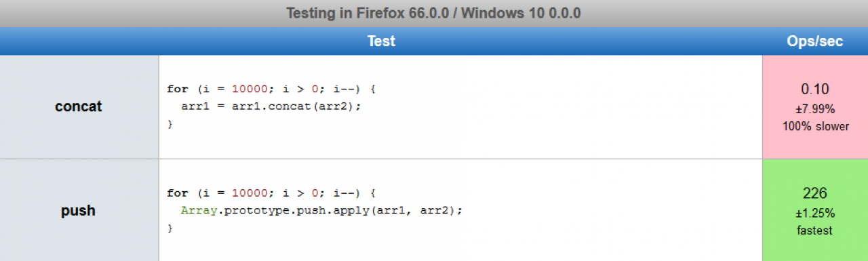Viewport: 868px width, 261px height.
Task: Click the 'Testing in Firefox 66.0.0' title bar
Action: [434, 14]
